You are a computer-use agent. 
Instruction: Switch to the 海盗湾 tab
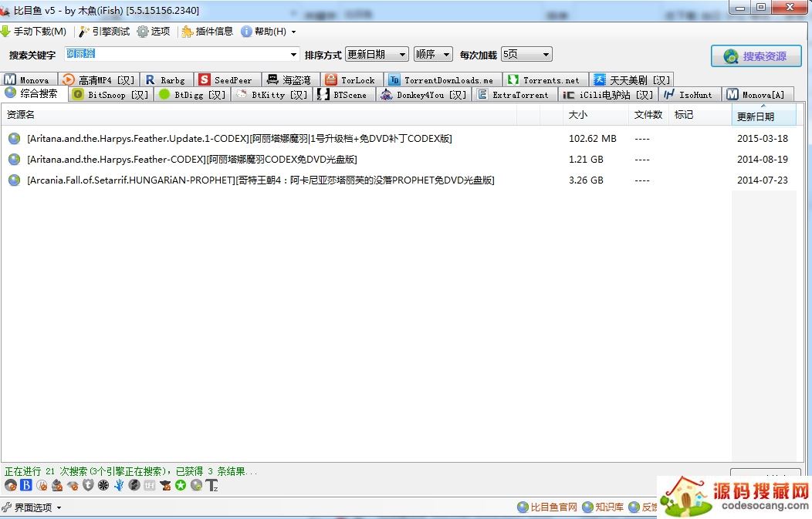pyautogui.click(x=290, y=79)
